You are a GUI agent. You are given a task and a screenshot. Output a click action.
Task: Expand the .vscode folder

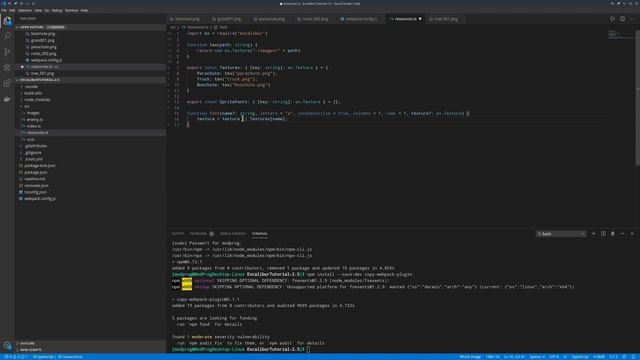tap(31, 87)
